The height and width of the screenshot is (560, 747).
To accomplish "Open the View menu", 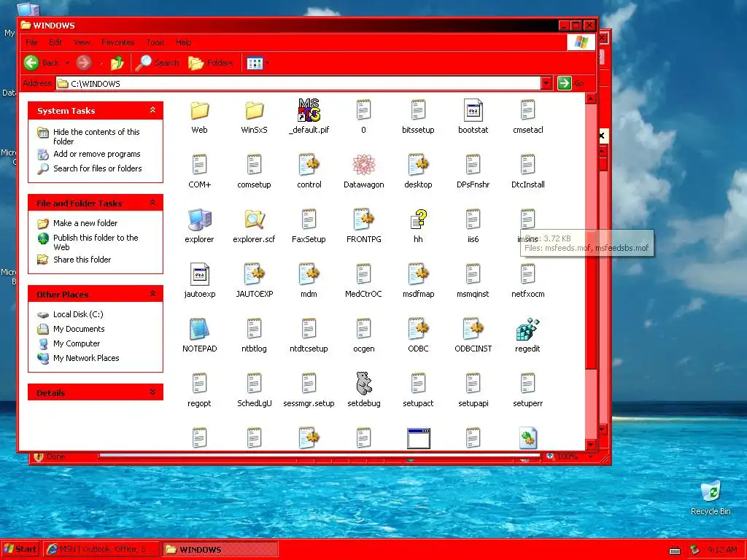I will [82, 42].
